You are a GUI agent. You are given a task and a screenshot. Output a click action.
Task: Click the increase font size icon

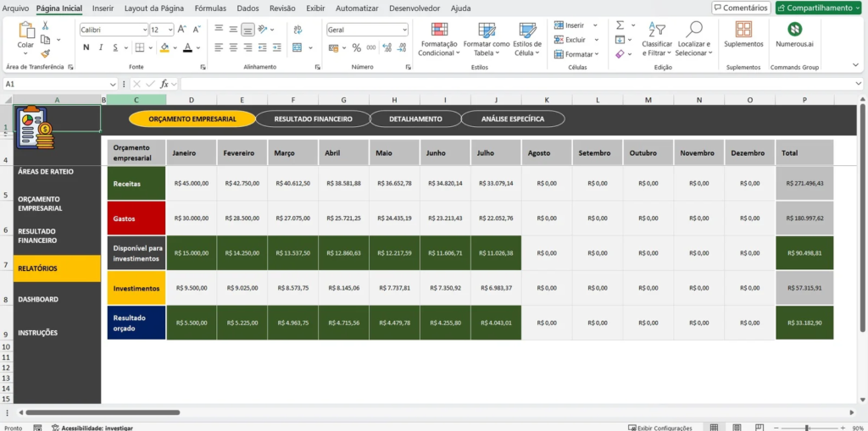(x=182, y=30)
